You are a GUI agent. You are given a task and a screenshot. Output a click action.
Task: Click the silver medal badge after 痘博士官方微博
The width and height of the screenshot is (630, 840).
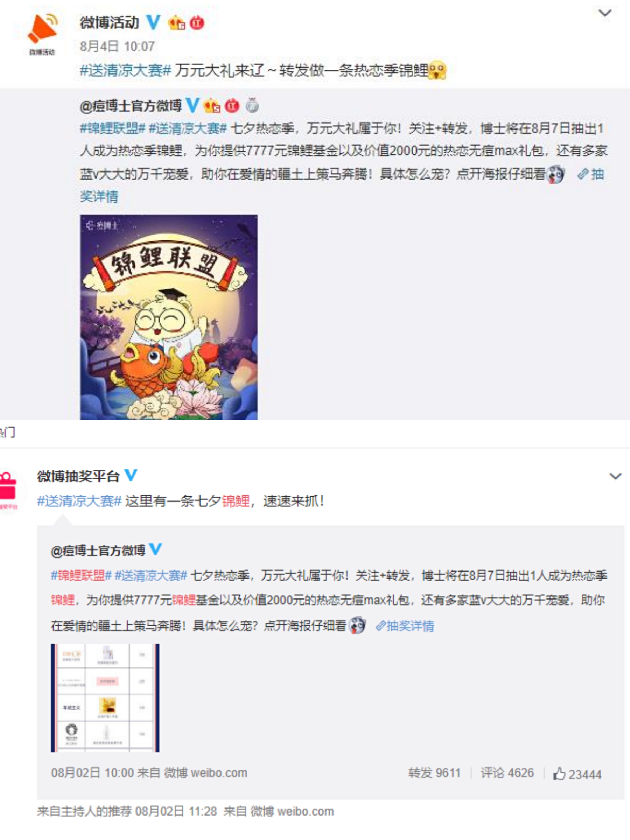252,105
